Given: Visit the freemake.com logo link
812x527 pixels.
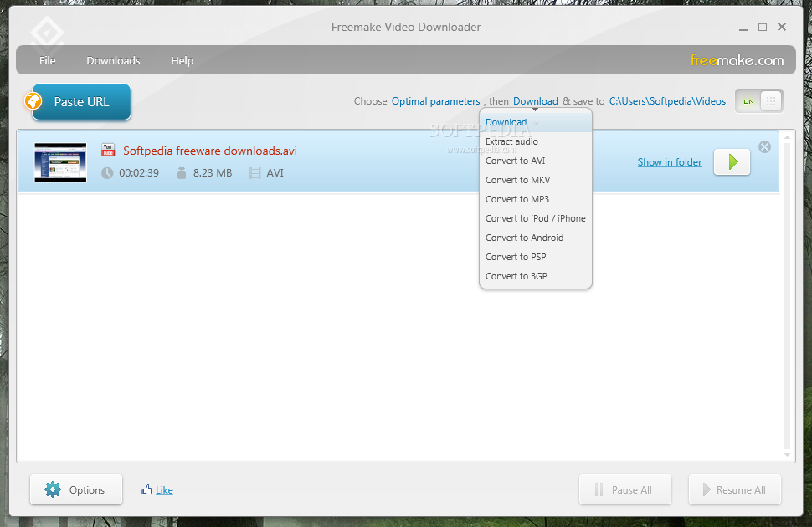Looking at the screenshot, I should pos(737,60).
